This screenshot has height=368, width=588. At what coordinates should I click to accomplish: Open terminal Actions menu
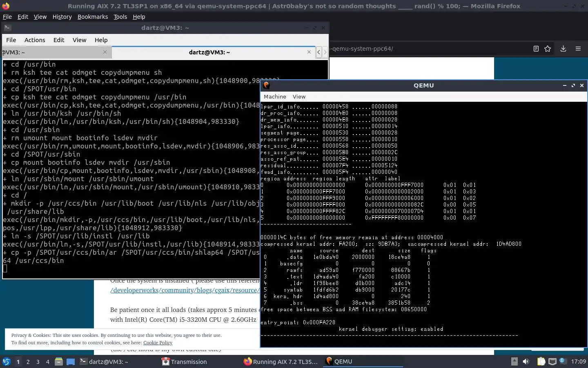[x=35, y=40]
